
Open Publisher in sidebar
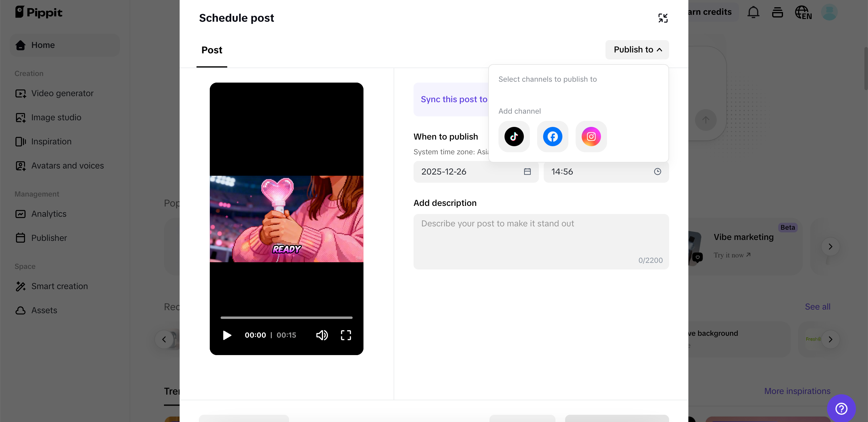(49, 238)
